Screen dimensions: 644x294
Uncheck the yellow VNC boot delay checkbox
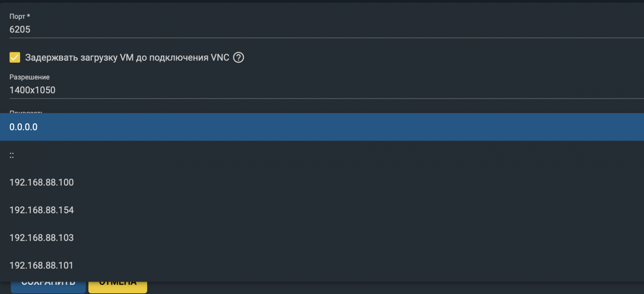click(15, 58)
